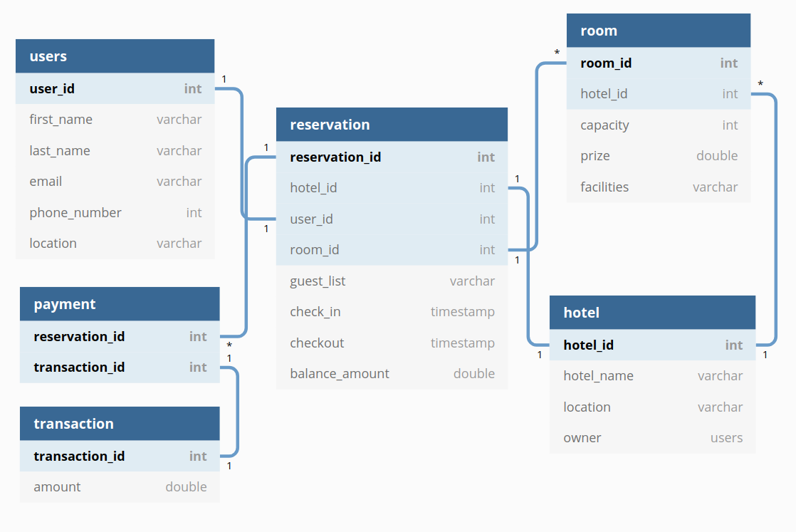Click the guest_list column row
This screenshot has height=532, width=796.
click(392, 281)
